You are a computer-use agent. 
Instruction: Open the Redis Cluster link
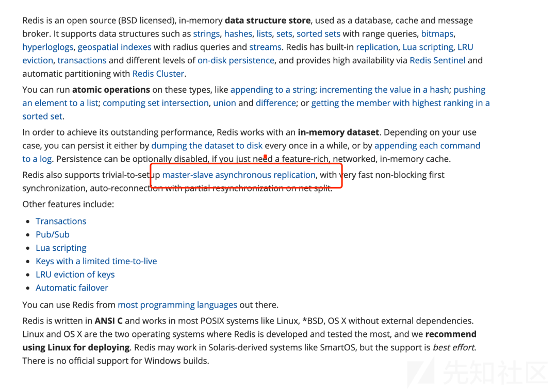tap(158, 74)
